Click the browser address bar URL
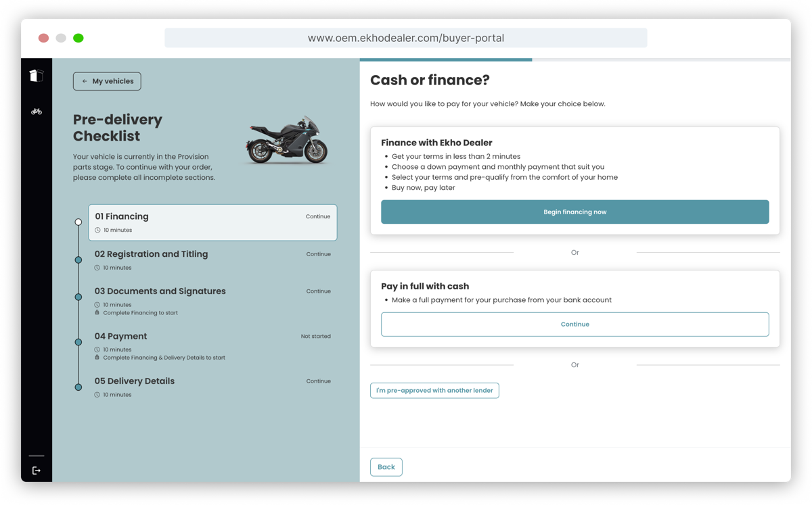 (x=406, y=38)
